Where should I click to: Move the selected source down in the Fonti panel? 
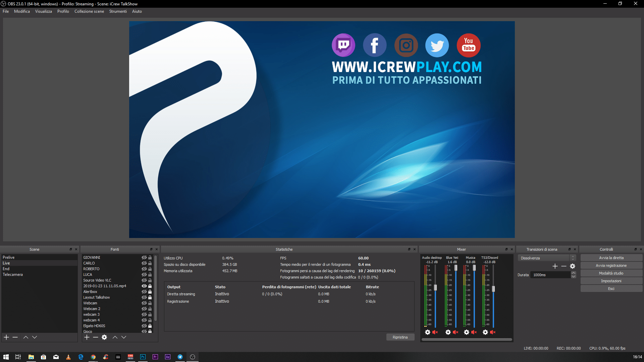tap(124, 337)
